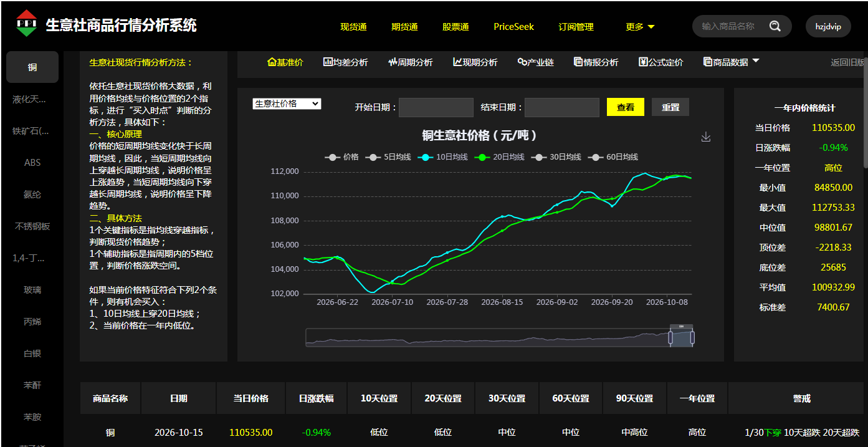The height and width of the screenshot is (447, 868).
Task: Select 氨纶 in the commodity sidebar
Action: pos(32,195)
